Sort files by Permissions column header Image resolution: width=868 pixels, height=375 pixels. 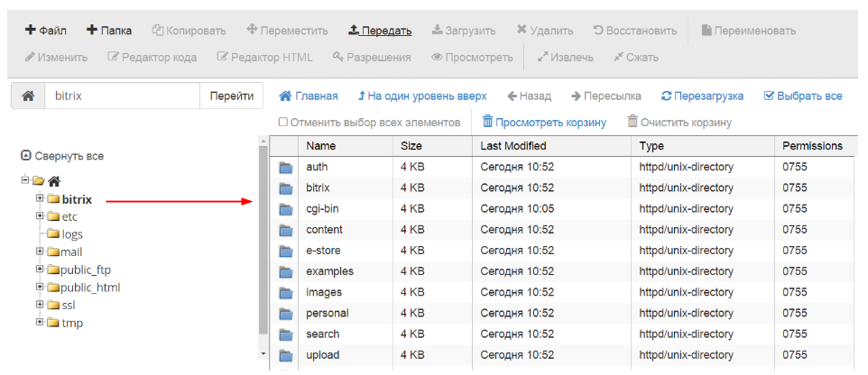[811, 145]
